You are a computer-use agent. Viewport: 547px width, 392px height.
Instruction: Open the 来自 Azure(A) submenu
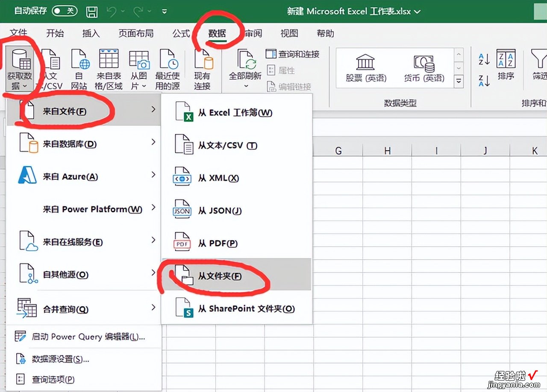point(84,176)
